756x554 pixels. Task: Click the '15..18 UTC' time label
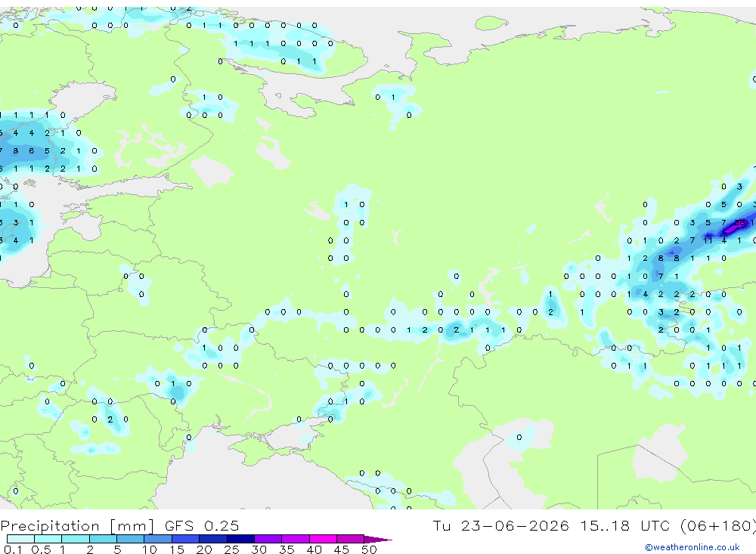(x=626, y=525)
